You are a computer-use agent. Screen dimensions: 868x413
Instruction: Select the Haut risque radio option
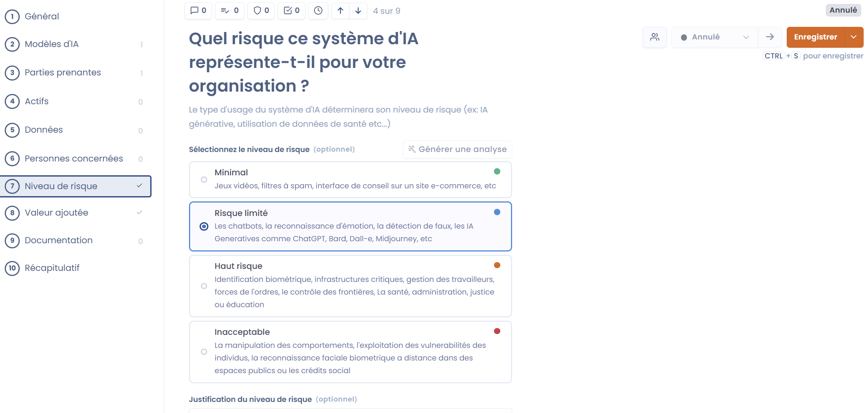coord(204,286)
